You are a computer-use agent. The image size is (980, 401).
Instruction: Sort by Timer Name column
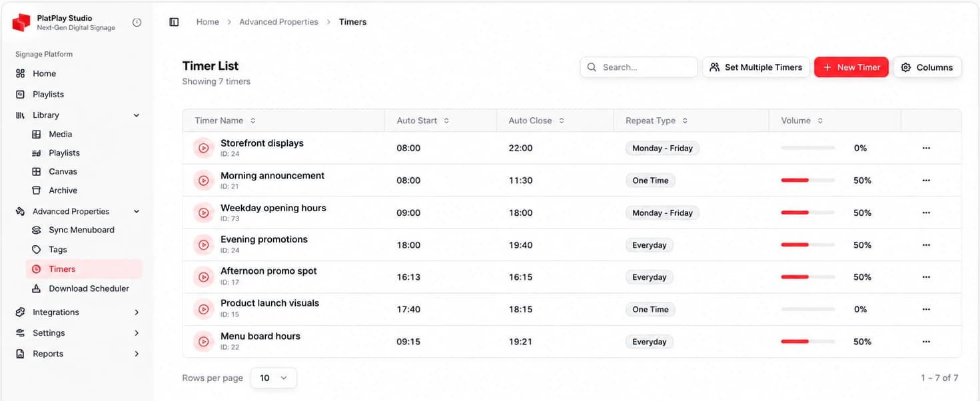225,121
